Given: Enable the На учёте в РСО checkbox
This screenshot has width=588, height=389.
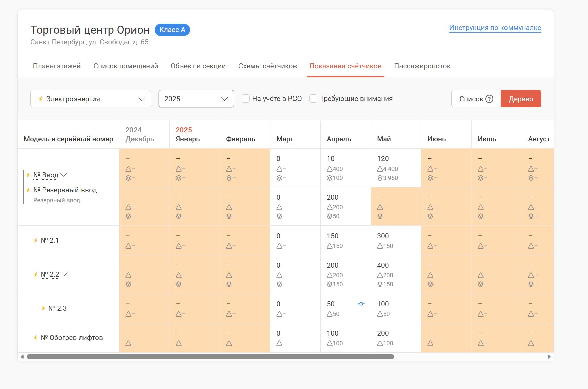Looking at the screenshot, I should [x=246, y=99].
